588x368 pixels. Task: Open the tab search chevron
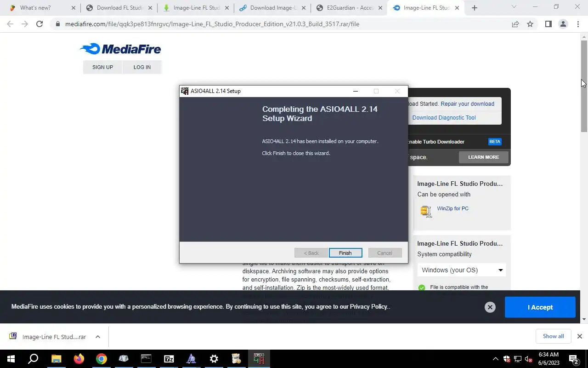point(514,7)
